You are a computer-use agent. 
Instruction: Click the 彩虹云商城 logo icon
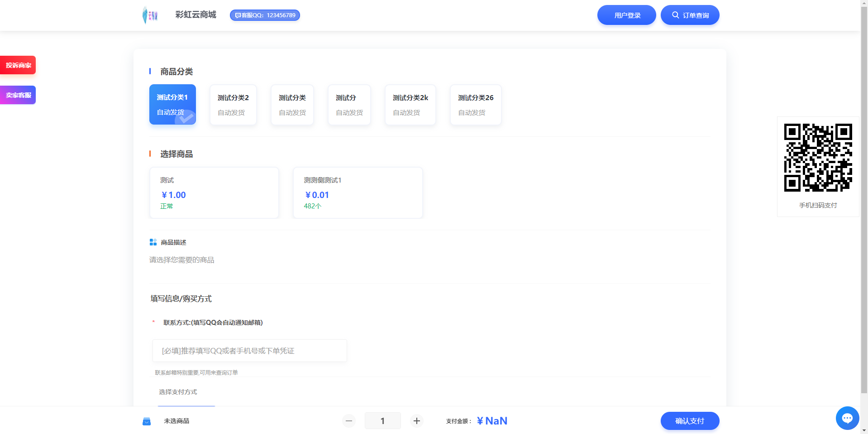(150, 15)
